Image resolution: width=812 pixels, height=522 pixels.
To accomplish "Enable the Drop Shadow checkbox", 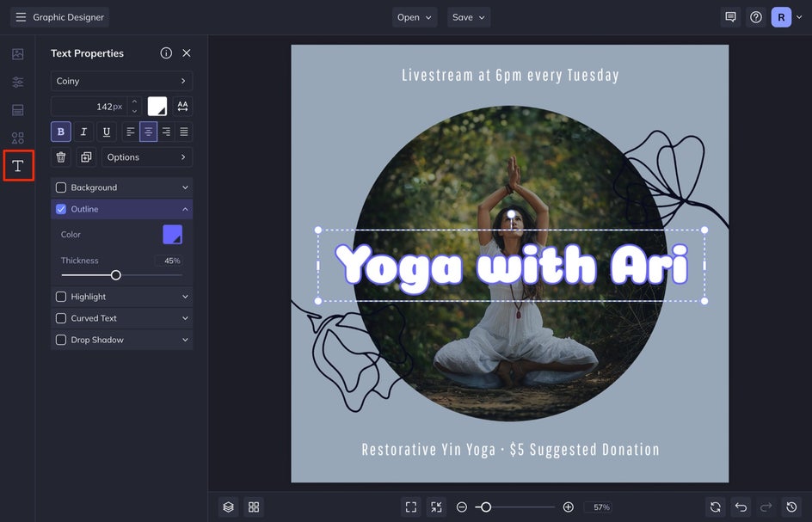I will click(61, 340).
